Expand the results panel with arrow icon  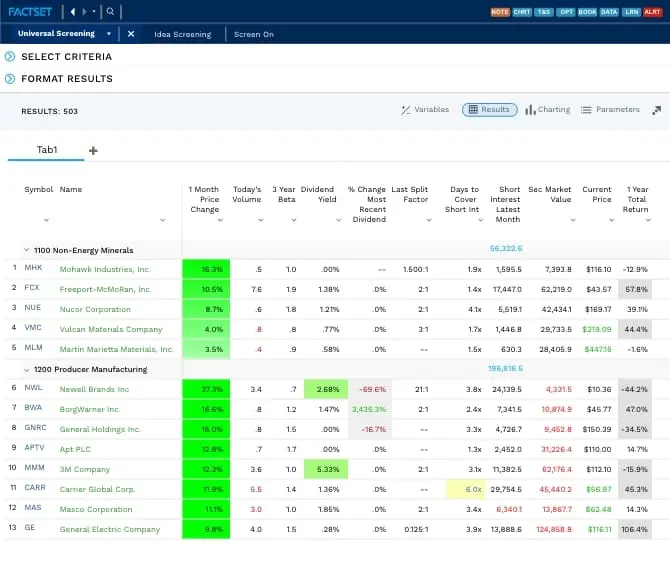click(656, 110)
